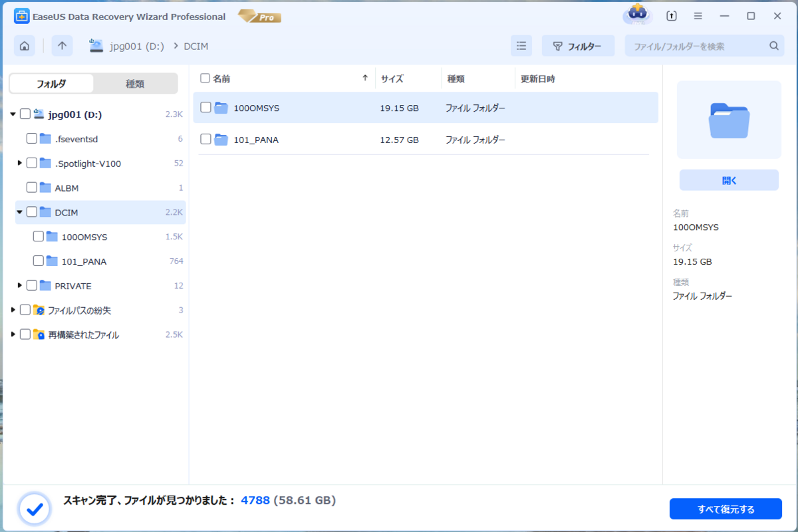Click the sort arrow in 名前 column
The width and height of the screenshot is (798, 532).
(x=365, y=78)
